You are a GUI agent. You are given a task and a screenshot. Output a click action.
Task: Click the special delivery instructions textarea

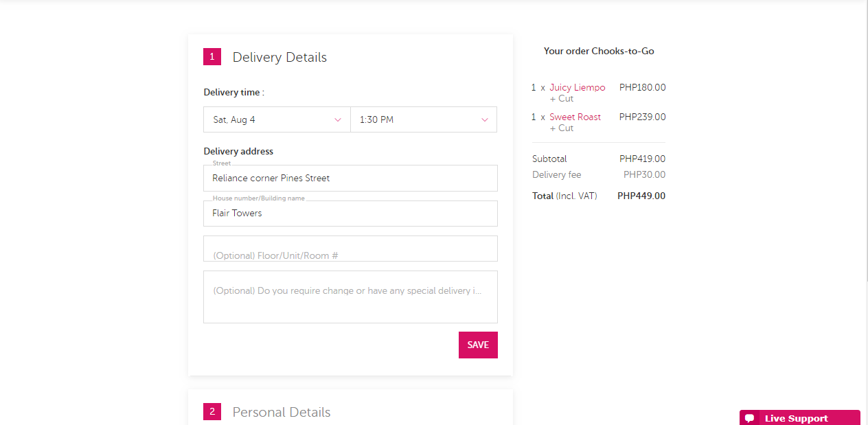click(x=350, y=297)
